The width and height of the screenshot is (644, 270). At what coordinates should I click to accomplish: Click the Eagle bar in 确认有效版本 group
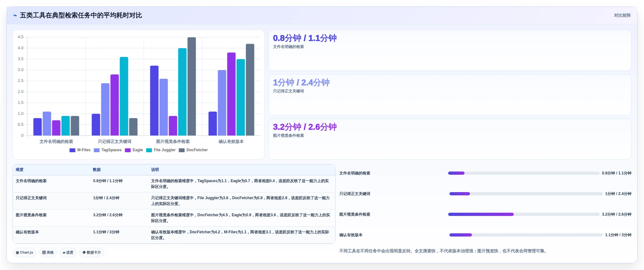231,94
